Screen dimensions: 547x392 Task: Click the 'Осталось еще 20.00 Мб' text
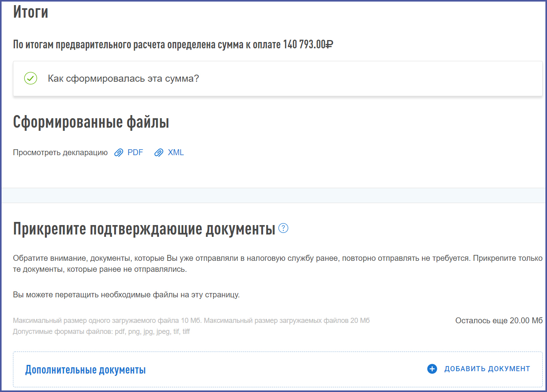click(499, 321)
